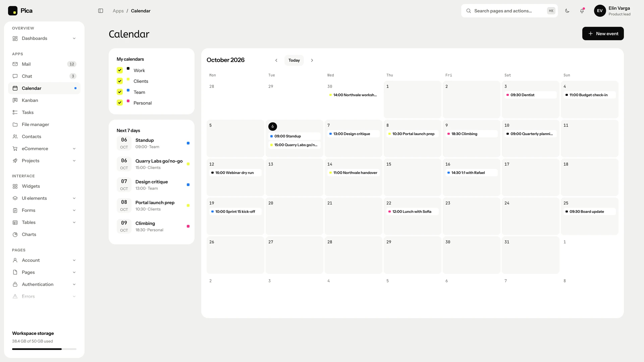This screenshot has width=644, height=362.
Task: Click the search magnifier icon
Action: 469,11
